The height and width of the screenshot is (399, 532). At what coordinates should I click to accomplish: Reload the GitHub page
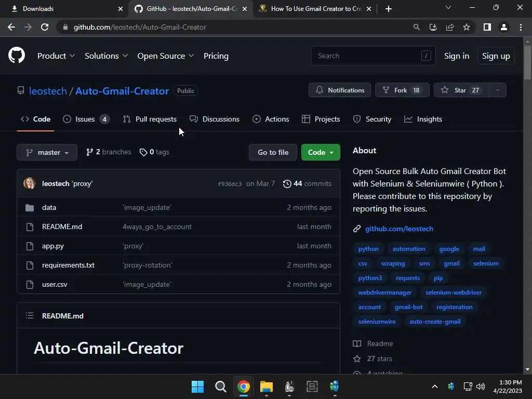45,27
